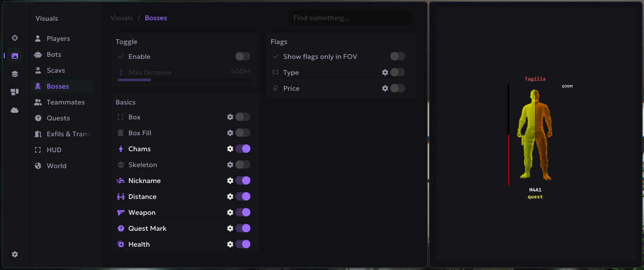This screenshot has height=270, width=644.
Task: Turn off the Health toggle
Action: pos(242,245)
